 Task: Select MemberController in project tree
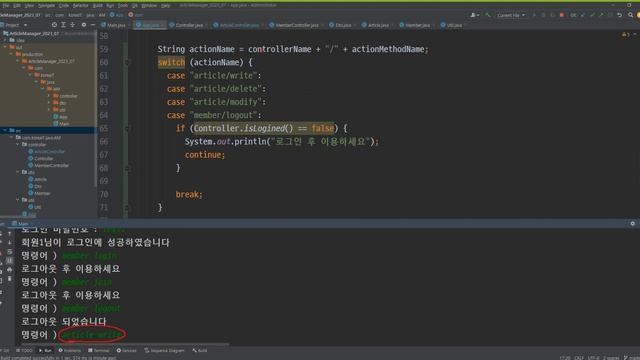click(x=49, y=165)
